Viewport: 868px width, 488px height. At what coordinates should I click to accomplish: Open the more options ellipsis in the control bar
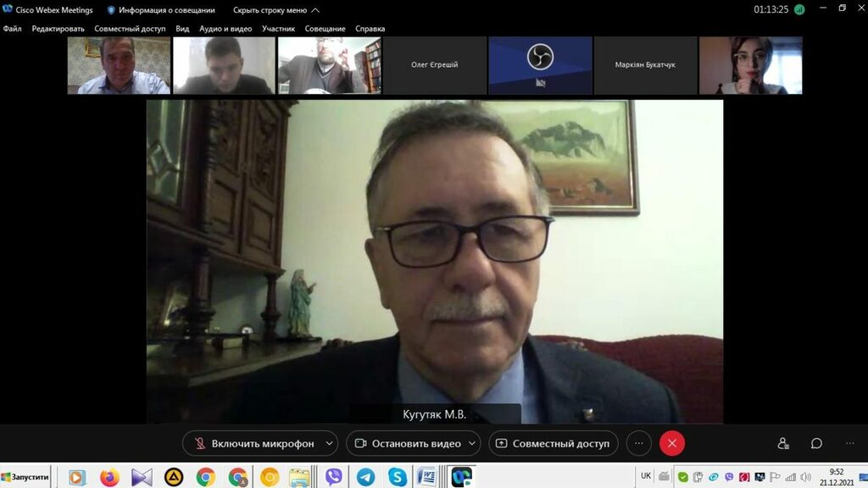coord(639,443)
